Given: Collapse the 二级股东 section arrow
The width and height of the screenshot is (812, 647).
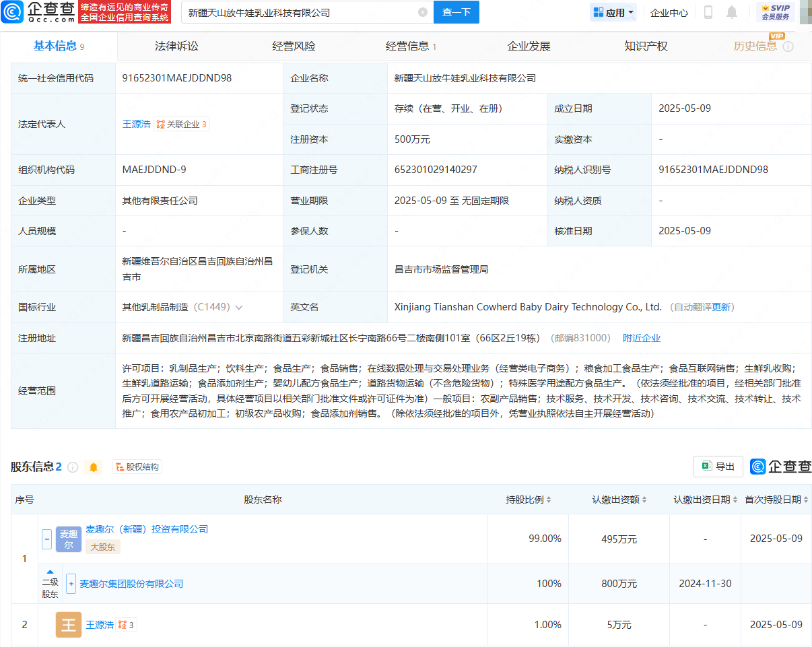Looking at the screenshot, I should pyautogui.click(x=50, y=572).
